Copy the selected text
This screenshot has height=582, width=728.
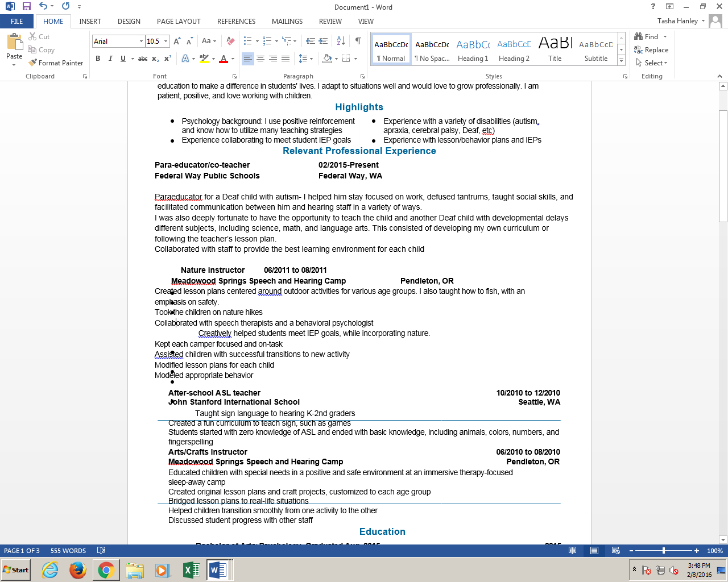pyautogui.click(x=42, y=49)
